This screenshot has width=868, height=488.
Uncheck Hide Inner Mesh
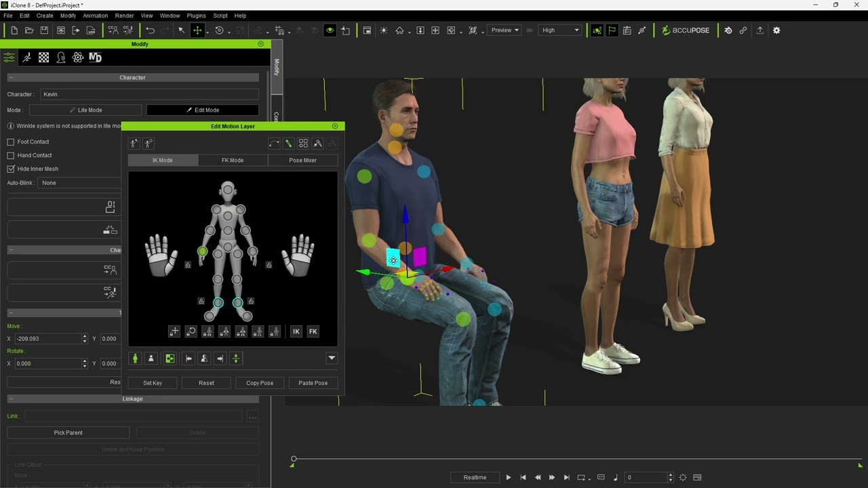[11, 169]
